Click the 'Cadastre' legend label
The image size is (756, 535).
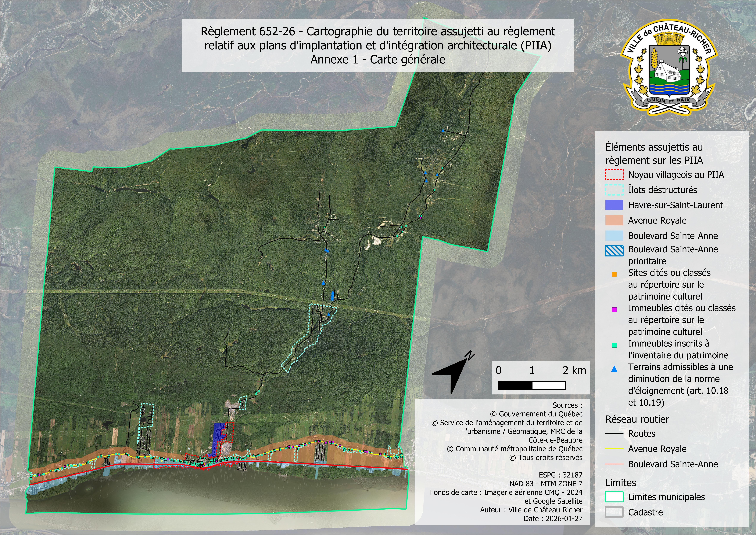point(645,512)
